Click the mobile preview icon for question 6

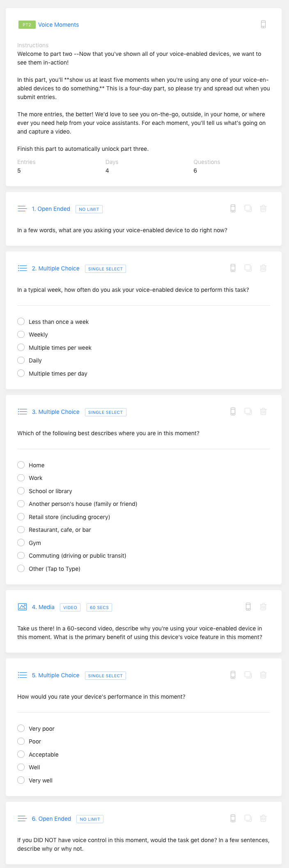[233, 818]
